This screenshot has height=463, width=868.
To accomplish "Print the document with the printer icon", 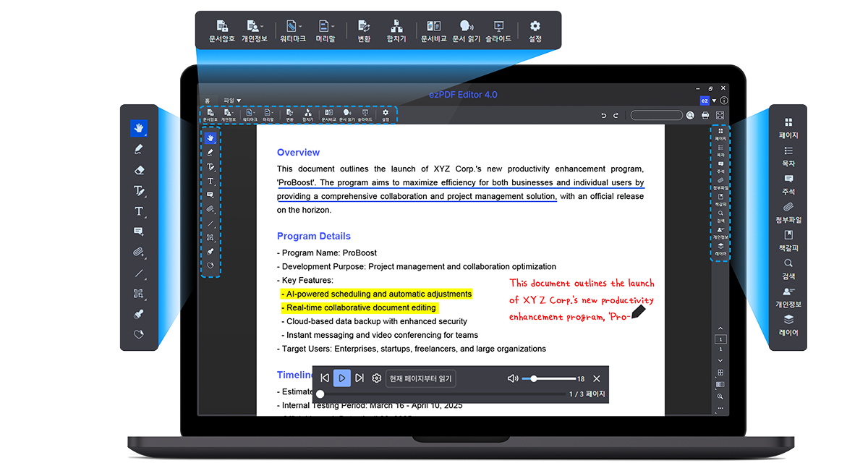I will [x=705, y=115].
